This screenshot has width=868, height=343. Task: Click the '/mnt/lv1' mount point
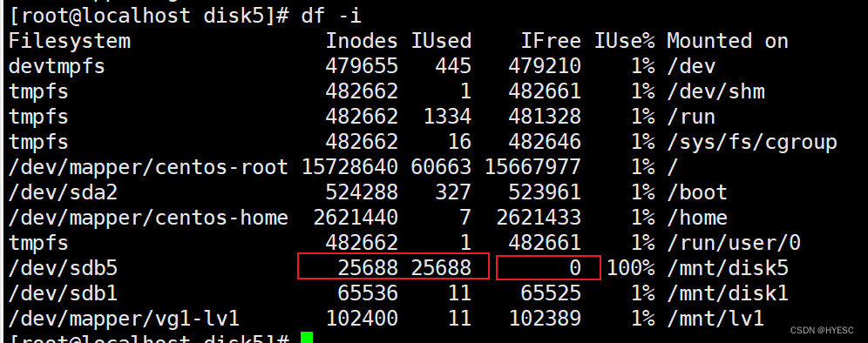[715, 319]
